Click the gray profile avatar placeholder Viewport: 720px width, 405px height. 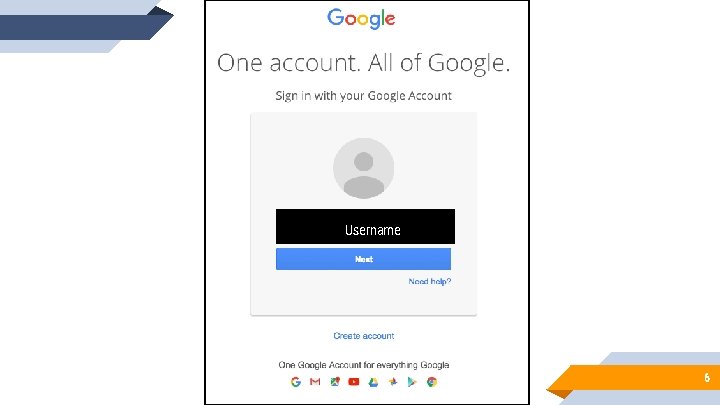point(364,168)
